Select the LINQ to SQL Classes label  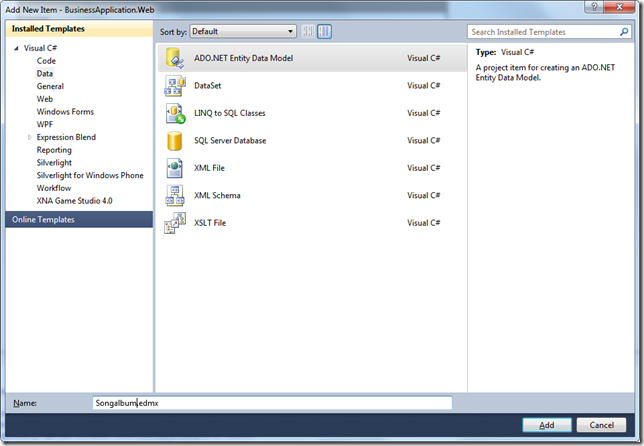pos(230,113)
